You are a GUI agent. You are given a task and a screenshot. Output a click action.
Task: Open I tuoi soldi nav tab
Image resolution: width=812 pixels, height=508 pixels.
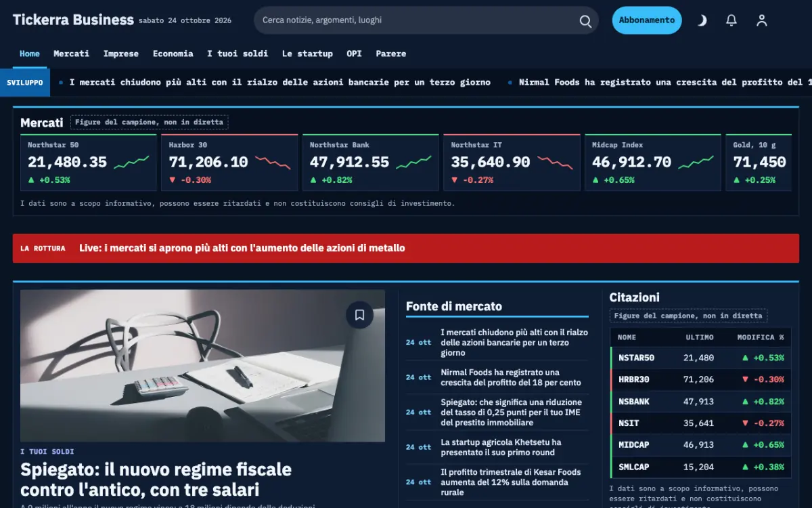(x=238, y=54)
